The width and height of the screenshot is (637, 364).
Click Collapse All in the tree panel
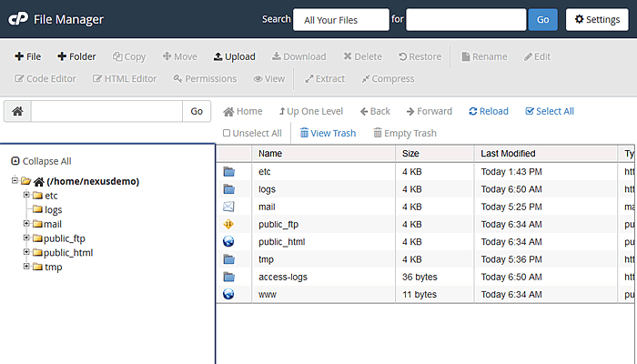(x=41, y=161)
